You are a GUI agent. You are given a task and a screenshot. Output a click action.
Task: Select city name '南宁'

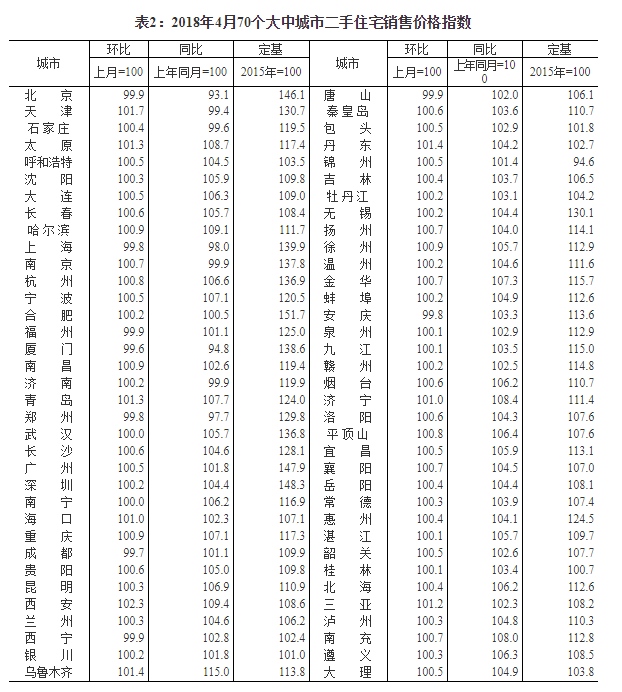49,502
